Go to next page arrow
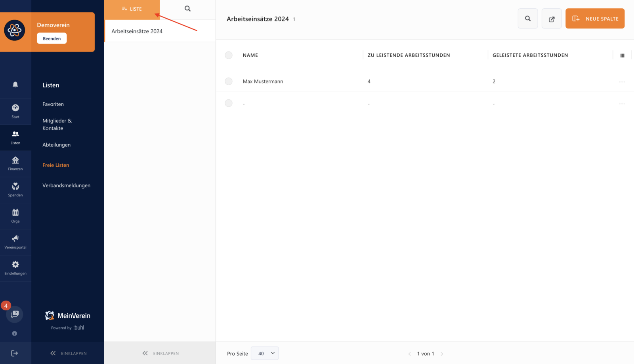This screenshot has height=364, width=634. [x=442, y=354]
